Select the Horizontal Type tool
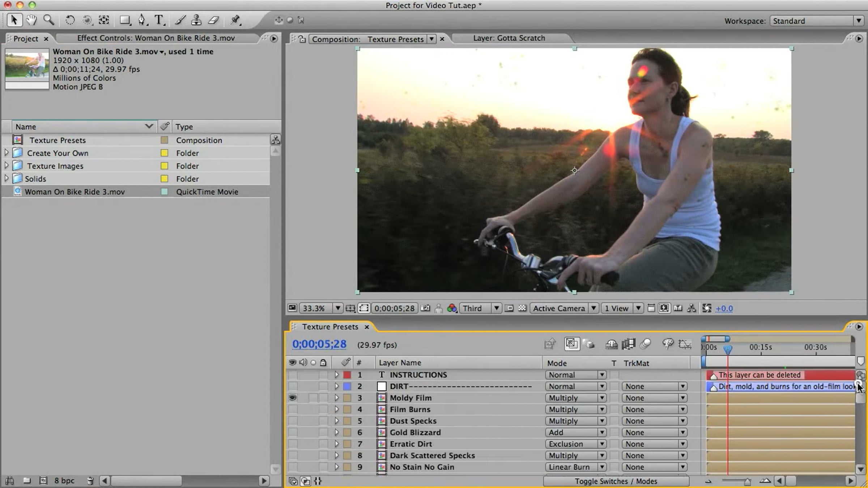The width and height of the screenshot is (868, 488). tap(159, 20)
